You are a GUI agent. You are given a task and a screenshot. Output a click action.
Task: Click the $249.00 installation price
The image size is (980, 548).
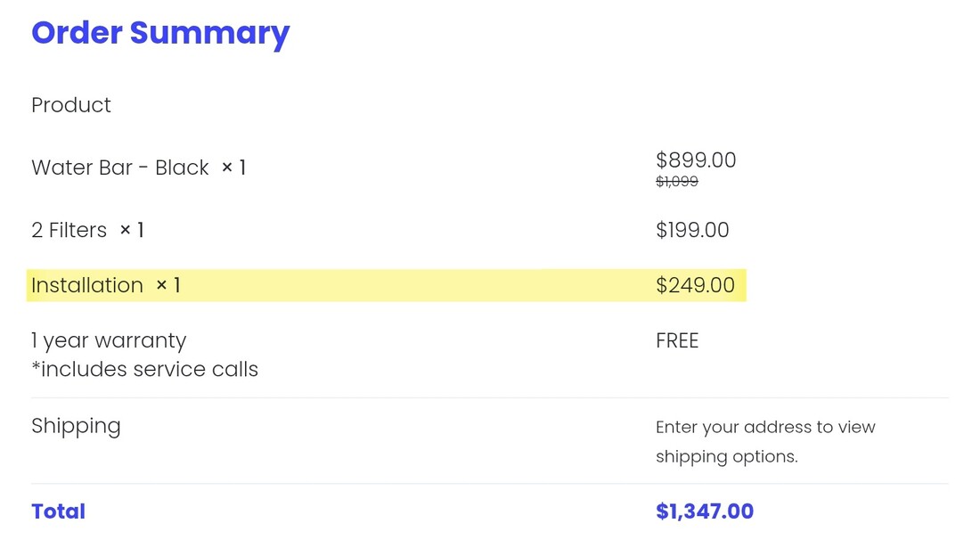click(695, 285)
